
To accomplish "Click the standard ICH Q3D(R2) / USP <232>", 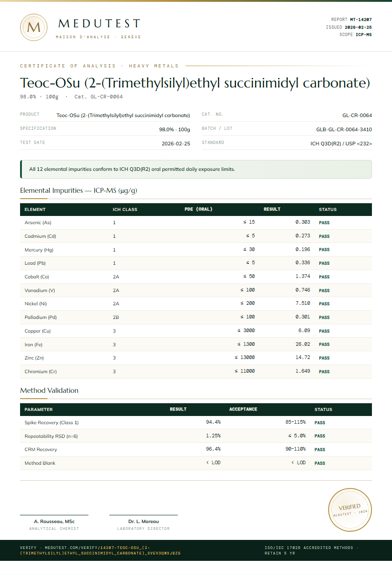I will click(341, 144).
